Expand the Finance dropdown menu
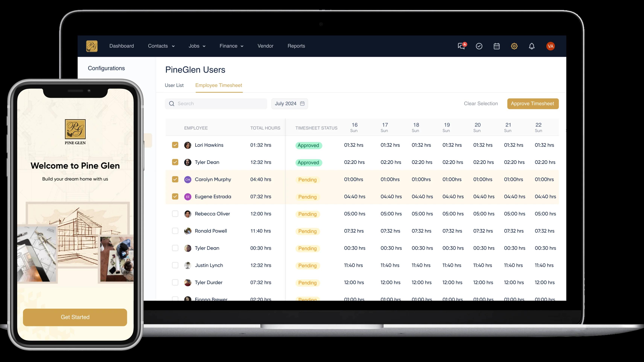644x362 pixels. pos(232,46)
